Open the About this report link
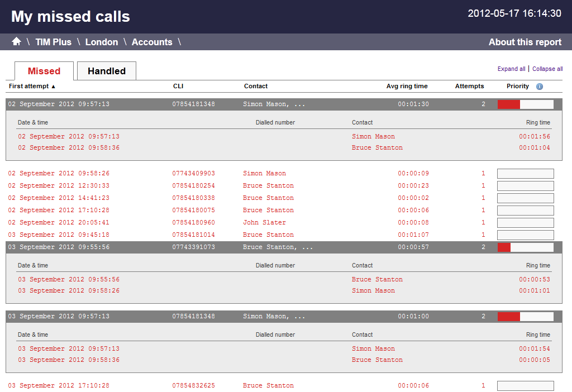This screenshot has height=392, width=572. click(x=525, y=42)
